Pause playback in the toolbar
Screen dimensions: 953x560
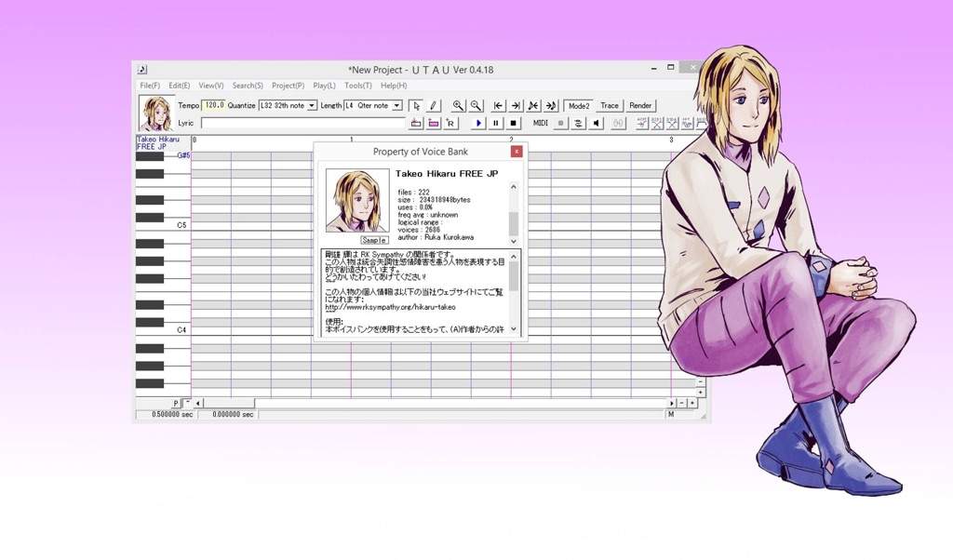click(496, 124)
